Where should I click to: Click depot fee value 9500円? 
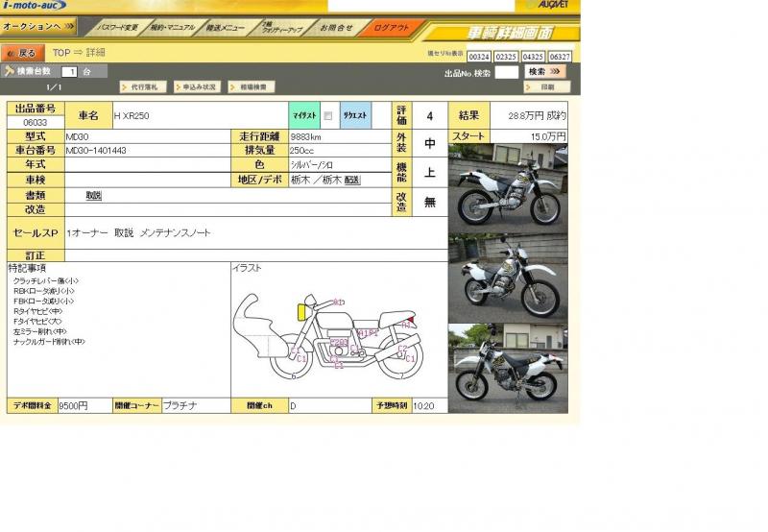click(x=74, y=405)
